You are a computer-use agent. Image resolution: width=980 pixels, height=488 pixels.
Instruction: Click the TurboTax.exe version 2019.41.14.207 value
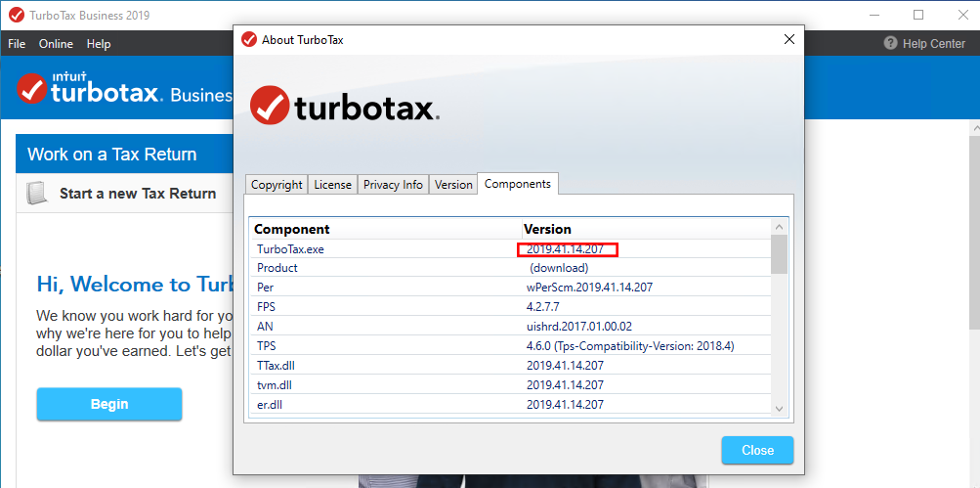[565, 249]
